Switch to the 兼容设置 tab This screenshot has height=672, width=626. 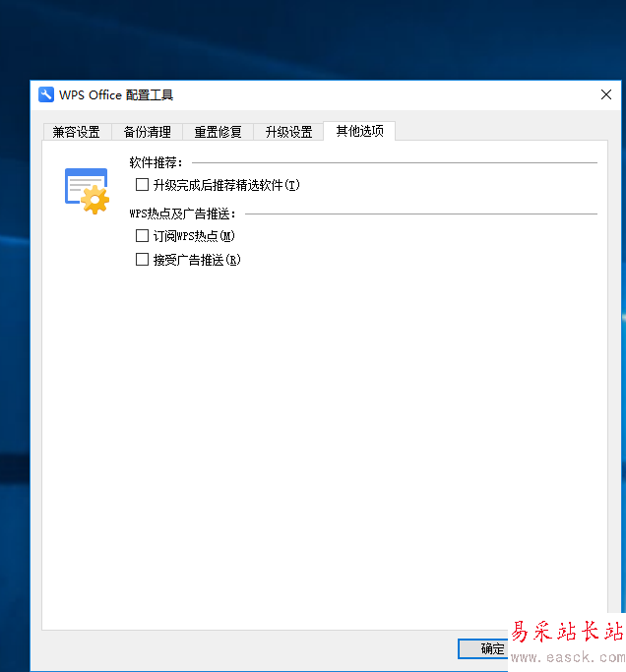[x=77, y=132]
